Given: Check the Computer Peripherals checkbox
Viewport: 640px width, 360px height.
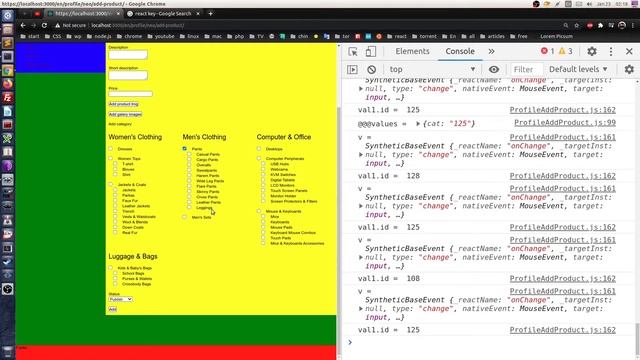Looking at the screenshot, I should 259,158.
